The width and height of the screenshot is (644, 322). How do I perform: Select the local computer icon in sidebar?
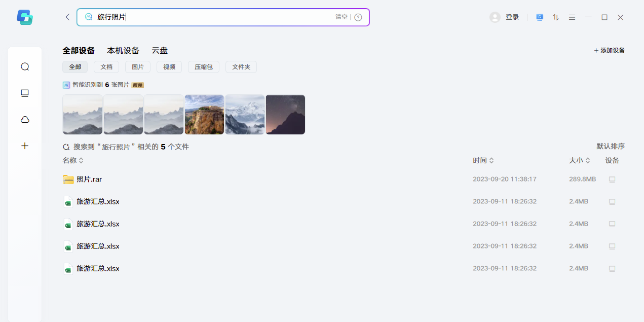coord(25,93)
